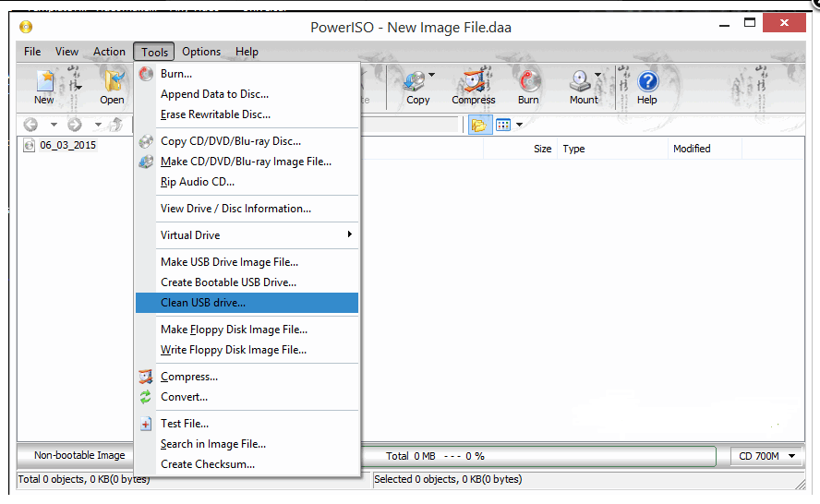820x504 pixels.
Task: Open the Mount button dropdown arrow
Action: click(597, 75)
